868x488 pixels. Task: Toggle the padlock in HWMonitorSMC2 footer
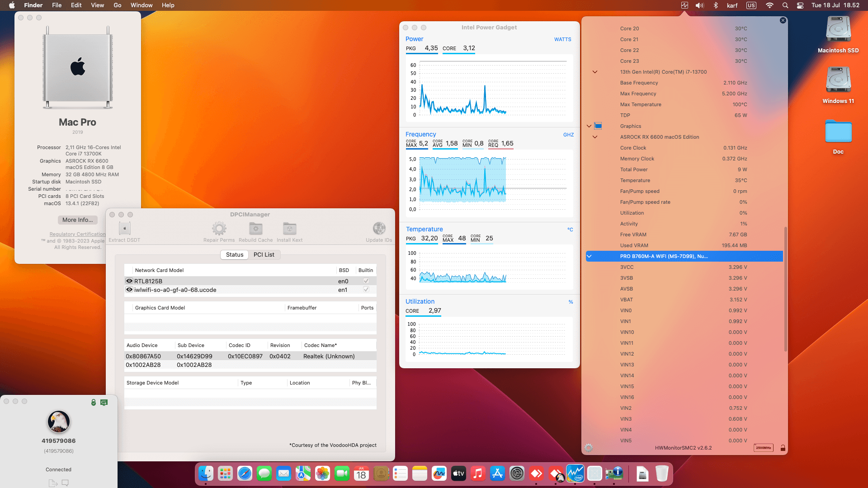pyautogui.click(x=783, y=448)
